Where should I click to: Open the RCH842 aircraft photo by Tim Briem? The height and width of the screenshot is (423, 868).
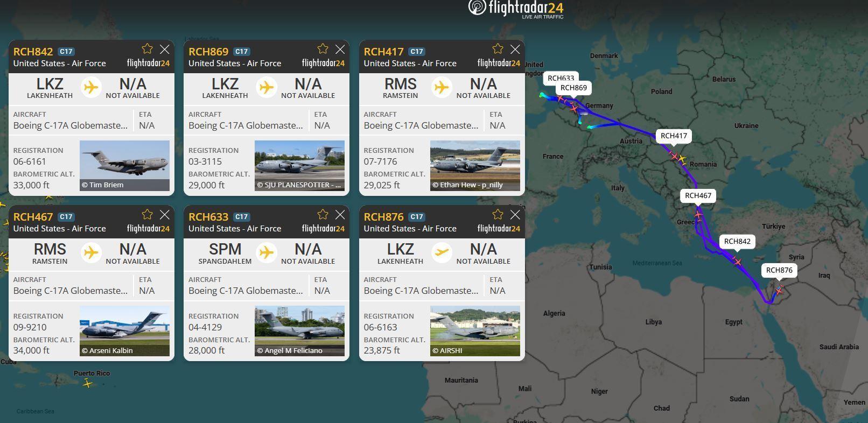click(124, 166)
